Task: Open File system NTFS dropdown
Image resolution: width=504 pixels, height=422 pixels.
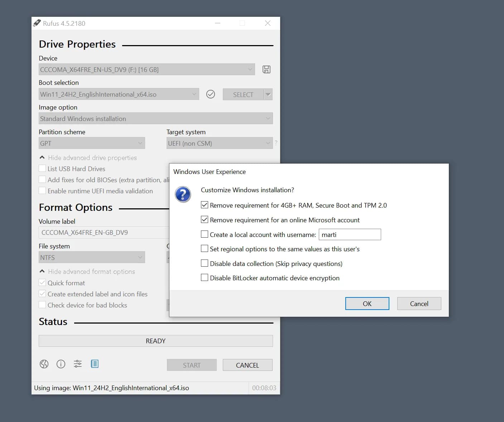Action: tap(92, 257)
